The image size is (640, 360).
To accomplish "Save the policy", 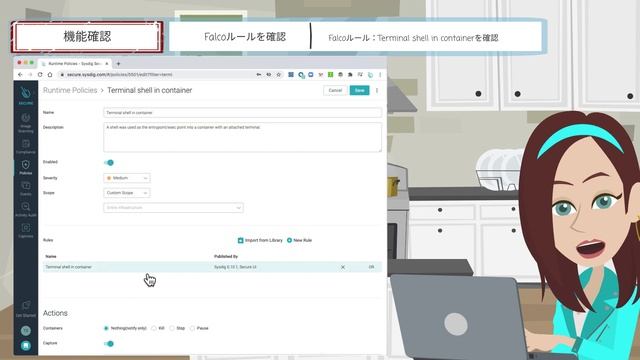I will pyautogui.click(x=360, y=90).
